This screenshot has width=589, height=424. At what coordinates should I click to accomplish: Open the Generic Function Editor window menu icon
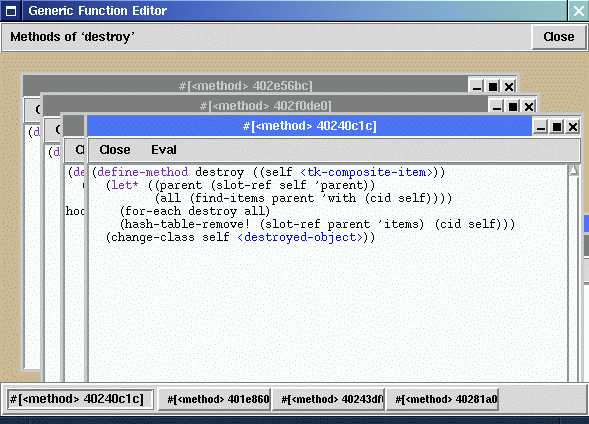click(11, 11)
